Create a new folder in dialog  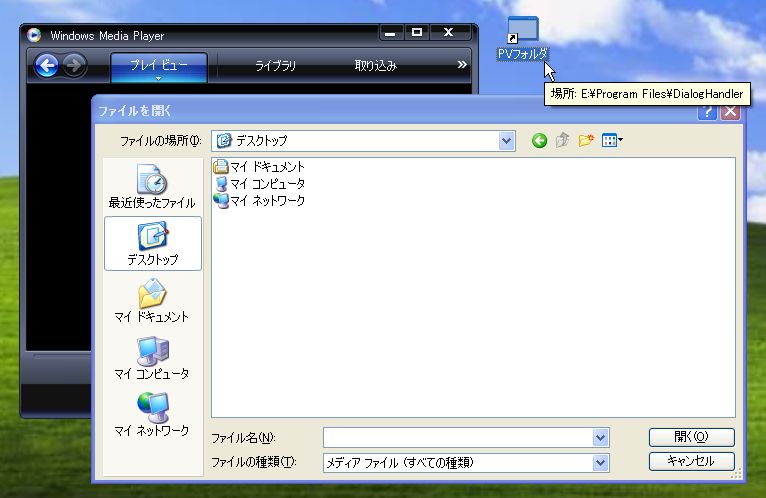coord(586,141)
